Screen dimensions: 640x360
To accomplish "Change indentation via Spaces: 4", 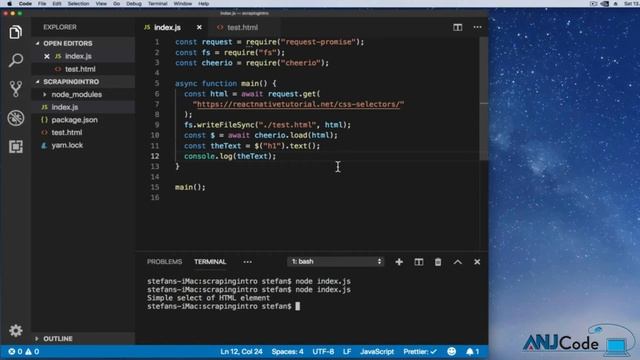I will (287, 351).
